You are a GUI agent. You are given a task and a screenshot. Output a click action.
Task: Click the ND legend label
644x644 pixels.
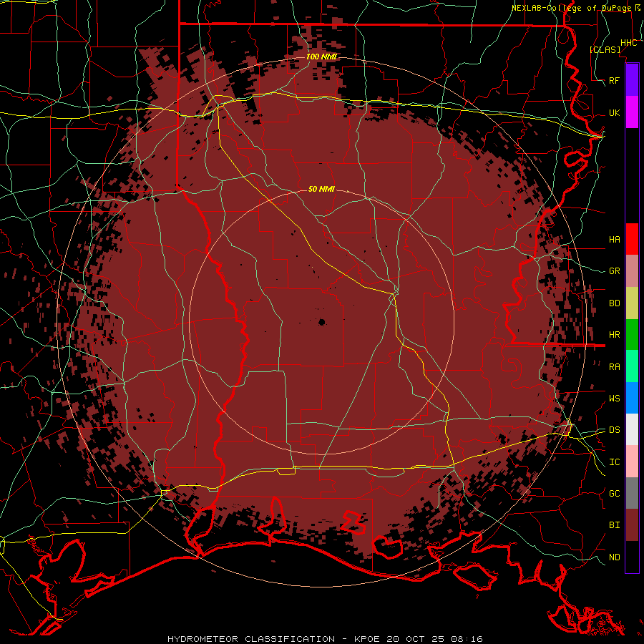[x=615, y=557]
